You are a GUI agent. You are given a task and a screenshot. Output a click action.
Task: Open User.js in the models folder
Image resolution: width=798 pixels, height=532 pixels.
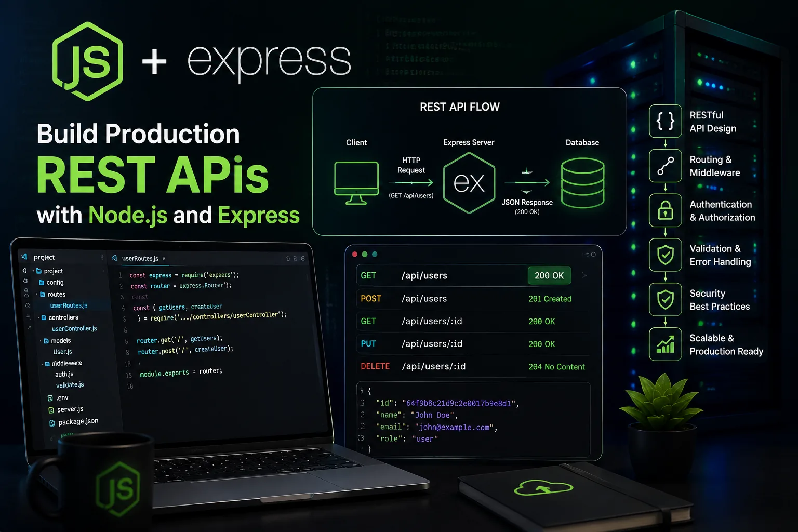(62, 352)
